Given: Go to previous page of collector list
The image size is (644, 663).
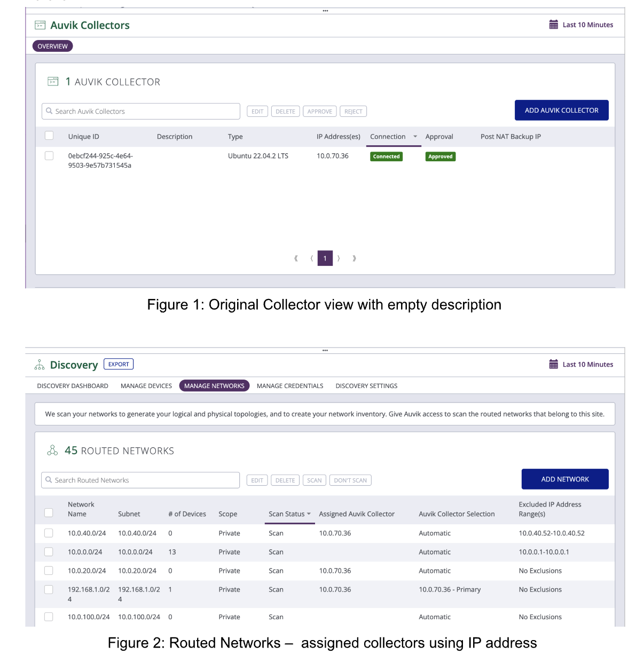Looking at the screenshot, I should pos(311,258).
